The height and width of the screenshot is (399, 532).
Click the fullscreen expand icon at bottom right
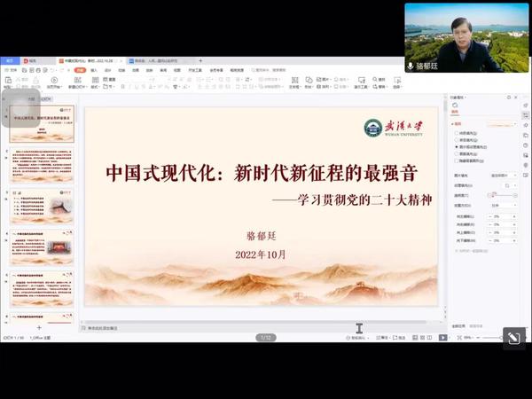click(513, 338)
